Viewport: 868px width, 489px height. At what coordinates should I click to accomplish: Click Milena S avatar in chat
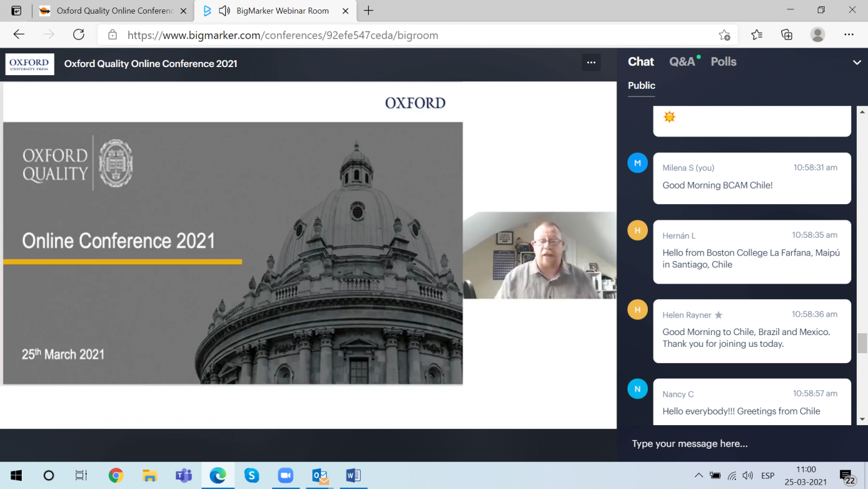[x=637, y=163]
